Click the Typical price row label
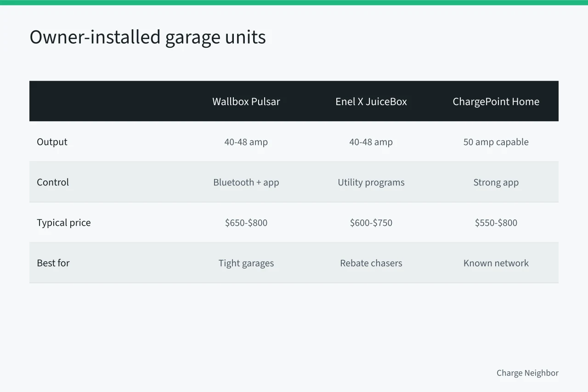The image size is (588, 392). pyautogui.click(x=64, y=223)
